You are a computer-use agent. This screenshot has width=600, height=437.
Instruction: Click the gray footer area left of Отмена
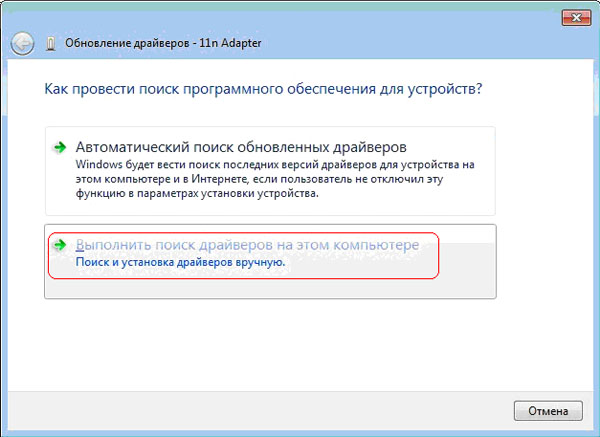pos(300,410)
